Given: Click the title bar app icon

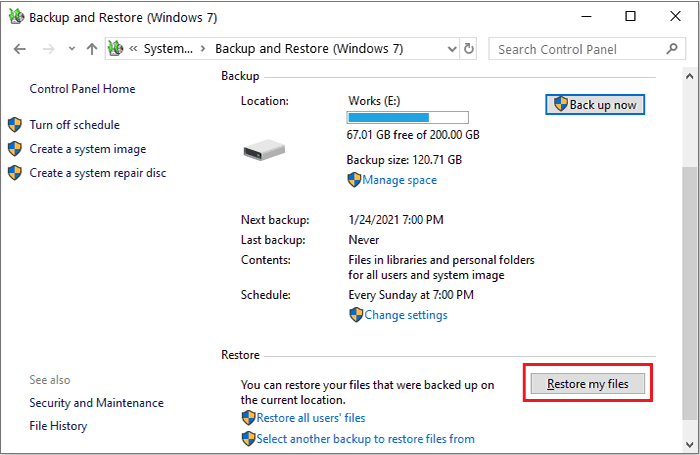Looking at the screenshot, I should pyautogui.click(x=17, y=17).
